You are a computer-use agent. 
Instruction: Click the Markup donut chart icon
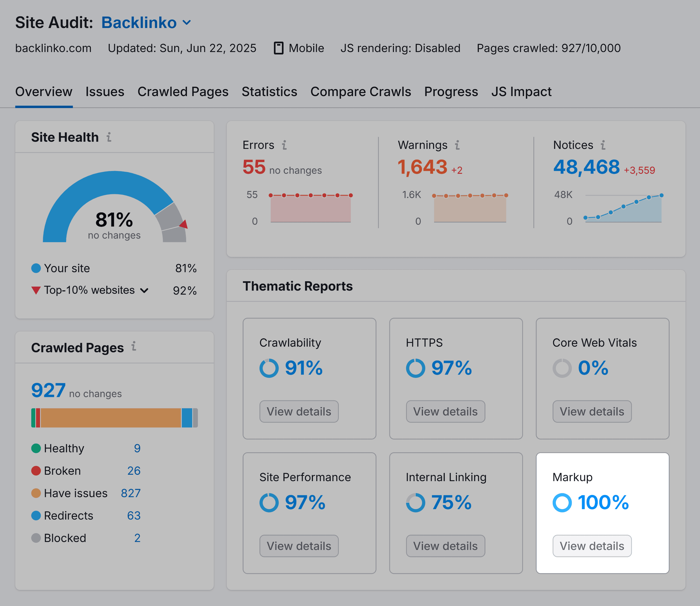point(562,502)
